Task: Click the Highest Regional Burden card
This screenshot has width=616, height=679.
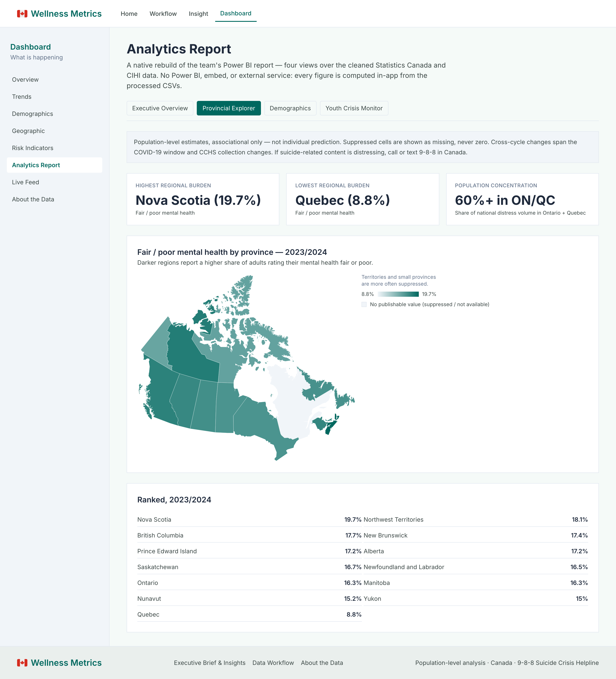Action: coord(203,199)
